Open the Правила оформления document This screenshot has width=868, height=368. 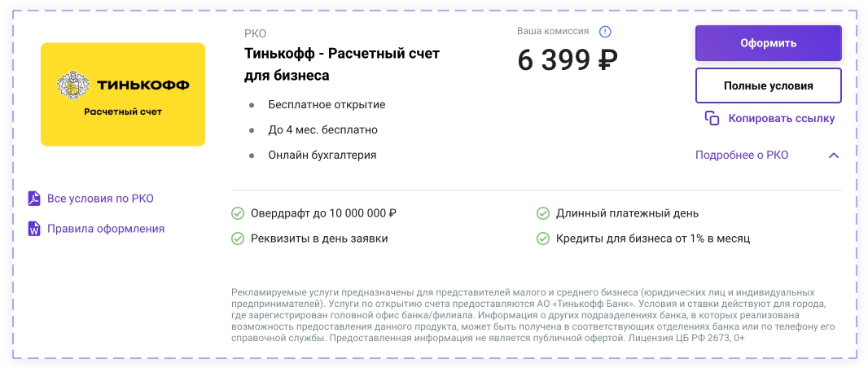(106, 229)
